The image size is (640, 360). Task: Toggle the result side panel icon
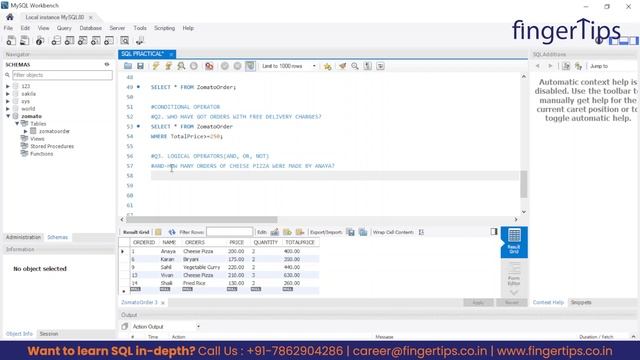tap(494, 231)
